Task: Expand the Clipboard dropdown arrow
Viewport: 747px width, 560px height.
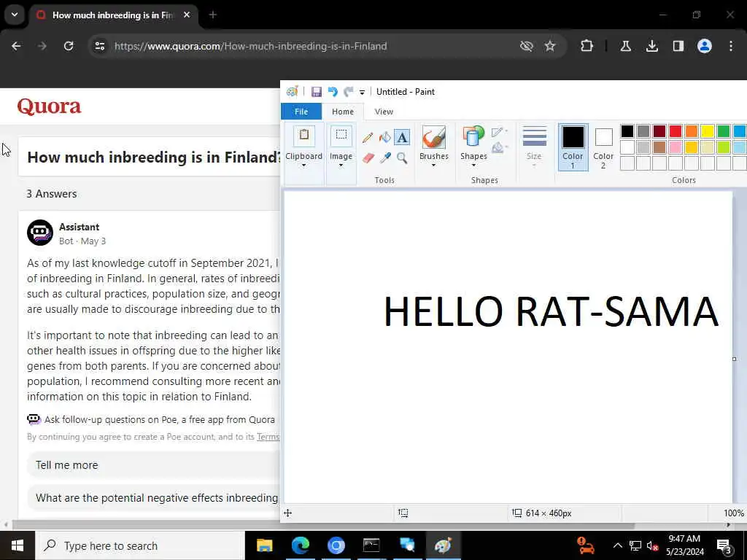Action: tap(304, 166)
